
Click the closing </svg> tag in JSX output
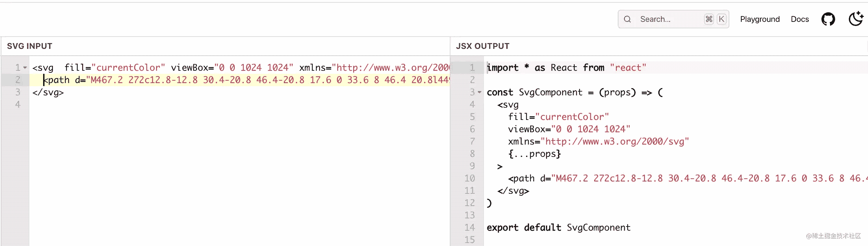pos(513,191)
